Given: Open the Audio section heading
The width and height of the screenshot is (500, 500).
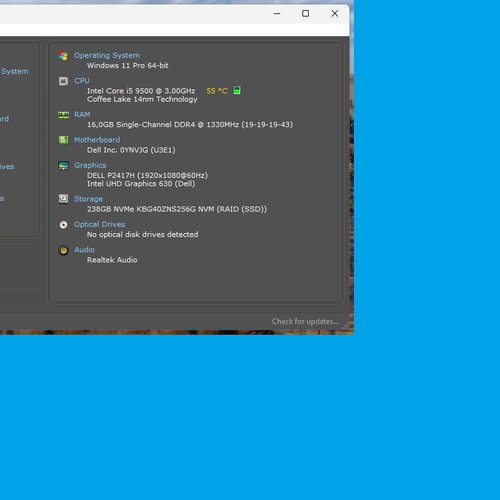Looking at the screenshot, I should tap(84, 250).
